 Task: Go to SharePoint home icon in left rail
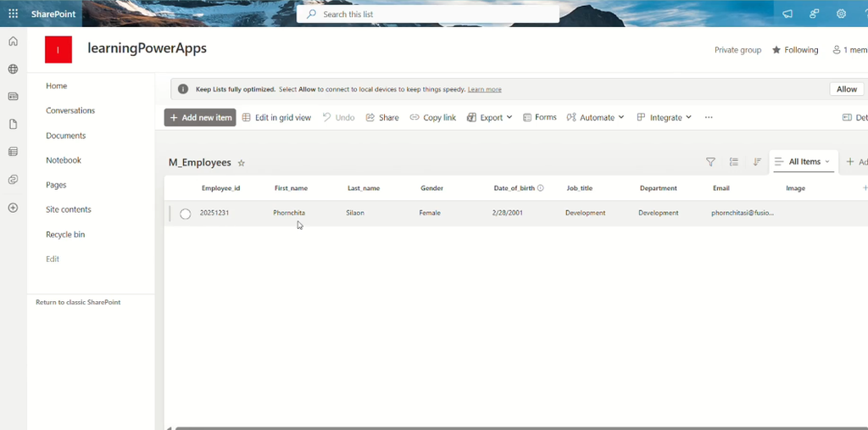[x=14, y=42]
